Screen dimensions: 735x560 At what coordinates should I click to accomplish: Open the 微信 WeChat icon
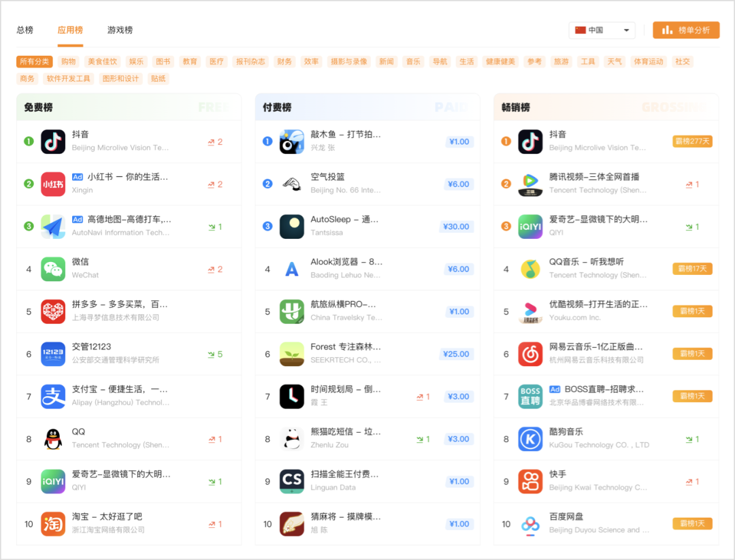point(53,269)
